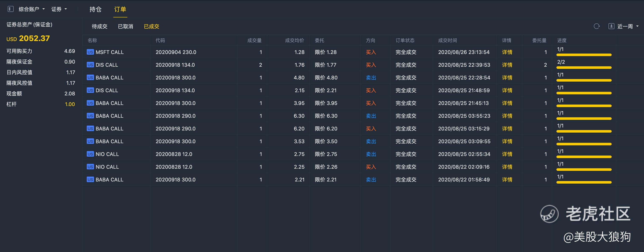Click the export/download orders icon
The width and height of the screenshot is (644, 252).
[611, 26]
